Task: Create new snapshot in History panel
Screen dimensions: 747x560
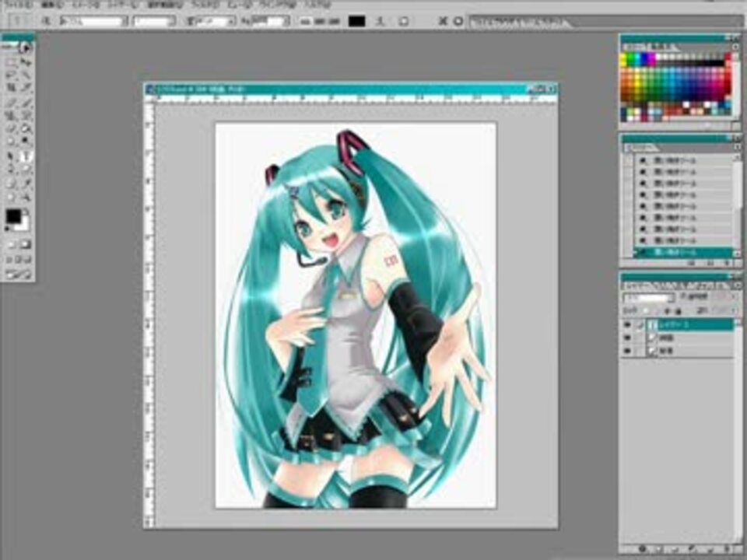Action: [x=710, y=264]
